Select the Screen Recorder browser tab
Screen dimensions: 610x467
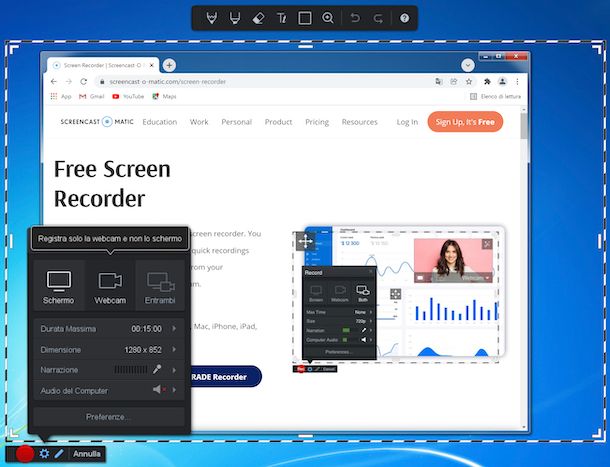tap(102, 65)
